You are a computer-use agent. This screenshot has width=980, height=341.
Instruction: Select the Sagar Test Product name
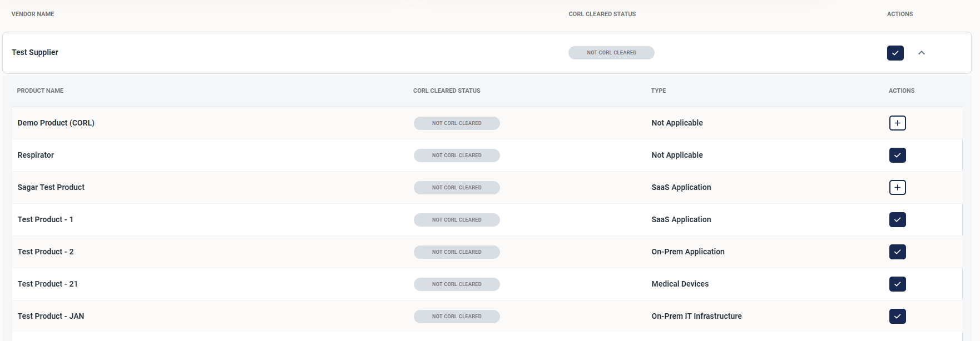point(51,187)
